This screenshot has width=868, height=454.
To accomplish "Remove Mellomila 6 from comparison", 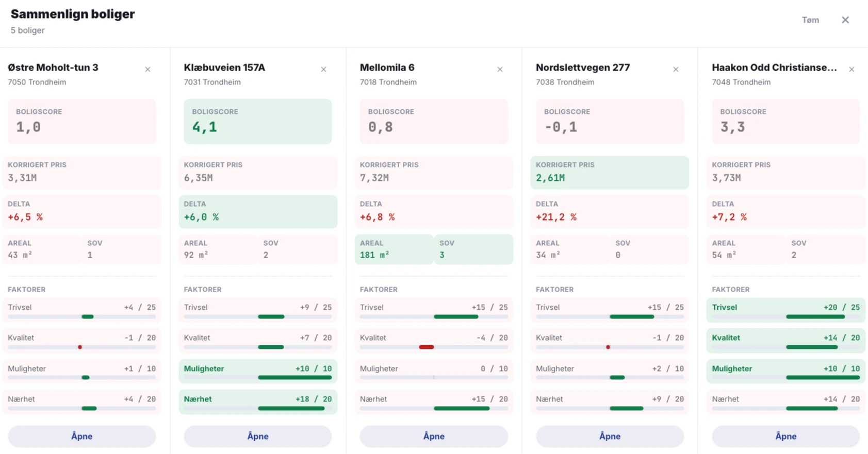I will point(500,69).
